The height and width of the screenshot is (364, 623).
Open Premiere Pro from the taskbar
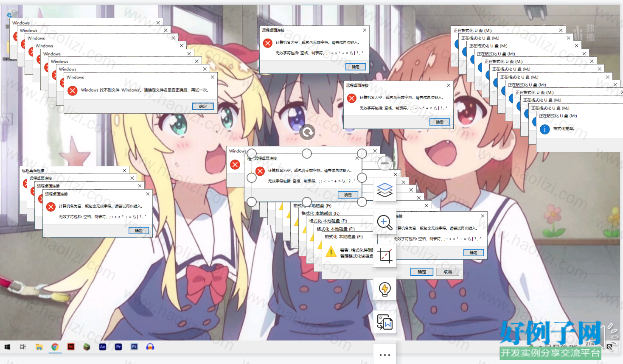coord(118,347)
